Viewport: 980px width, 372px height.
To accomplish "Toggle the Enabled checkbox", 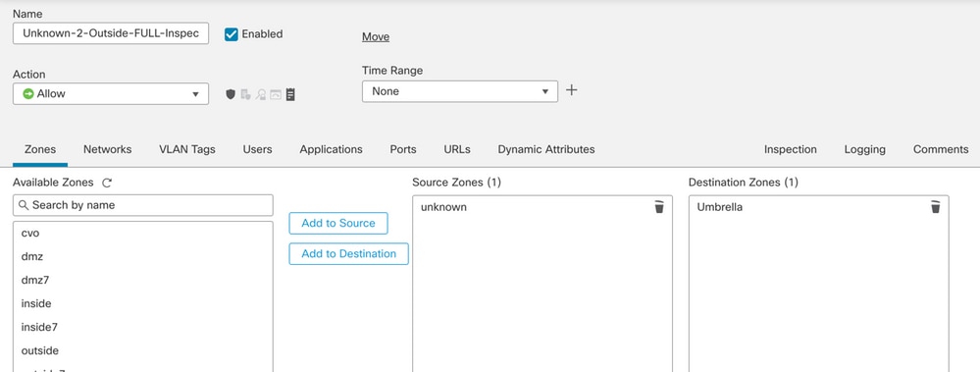I will coord(232,34).
